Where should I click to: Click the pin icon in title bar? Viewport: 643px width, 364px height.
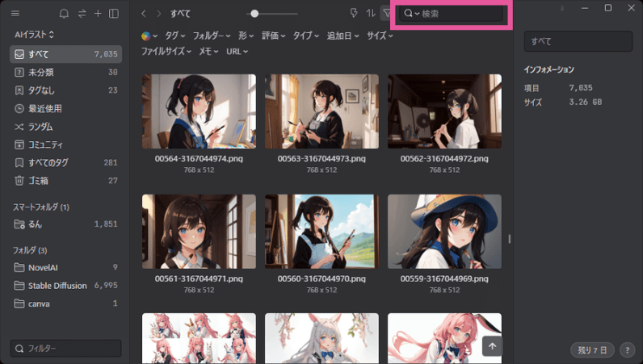click(562, 8)
